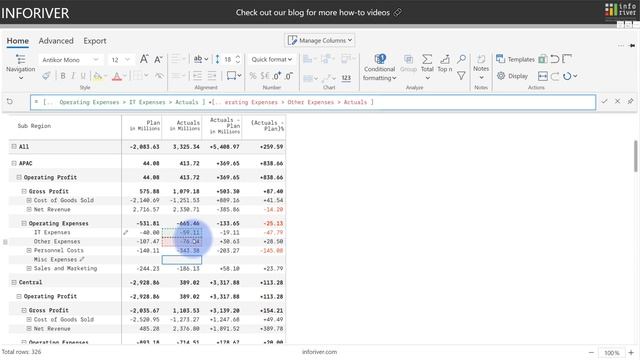The image size is (640, 360).
Task: Switch to the Home tab
Action: (x=18, y=41)
